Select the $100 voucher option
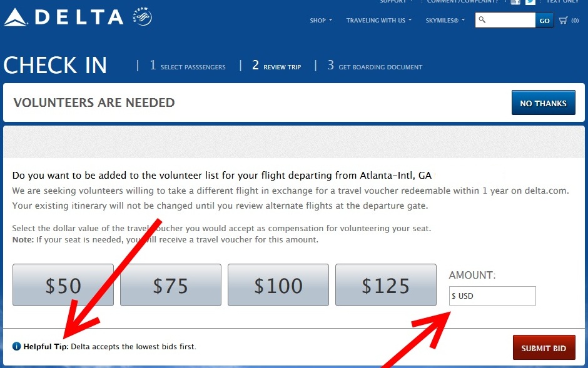Screen dimensions: 588x368 coord(278,285)
